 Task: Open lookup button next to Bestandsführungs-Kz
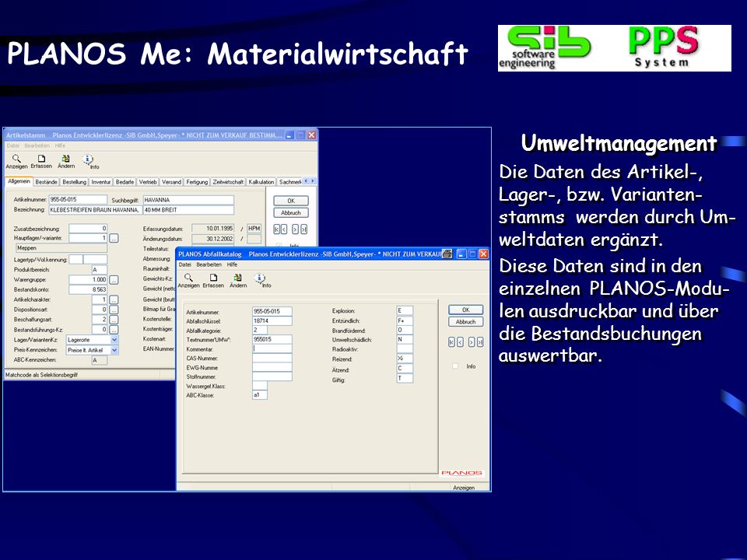(114, 330)
